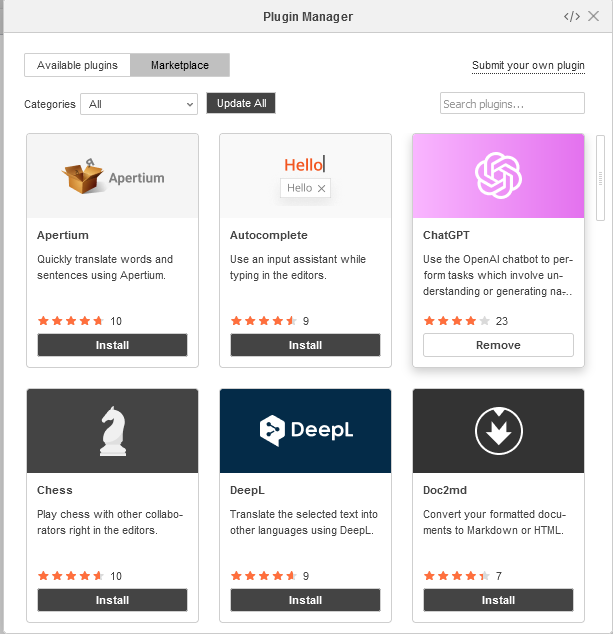
Task: Click the developer mode code icon
Action: pyautogui.click(x=572, y=17)
